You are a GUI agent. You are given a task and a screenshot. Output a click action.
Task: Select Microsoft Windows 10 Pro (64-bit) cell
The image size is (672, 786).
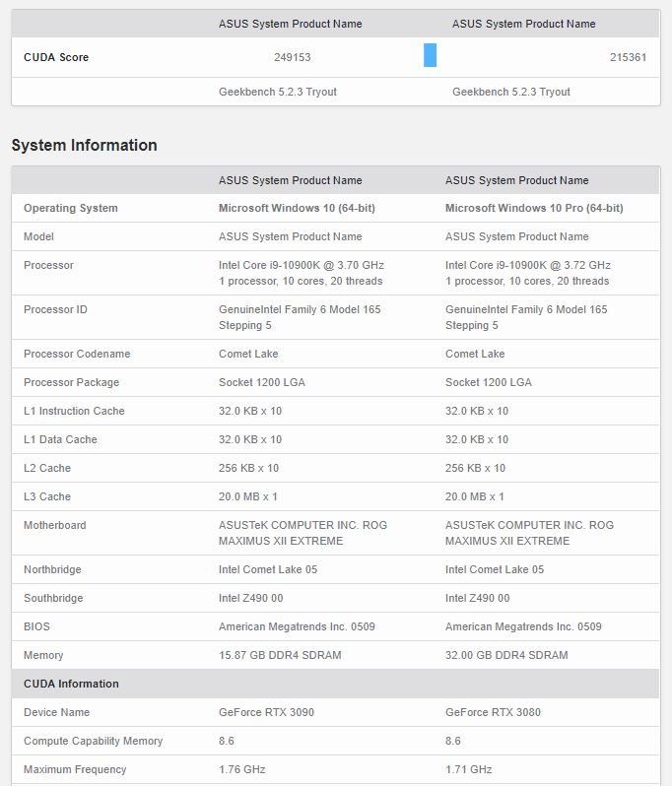click(534, 208)
